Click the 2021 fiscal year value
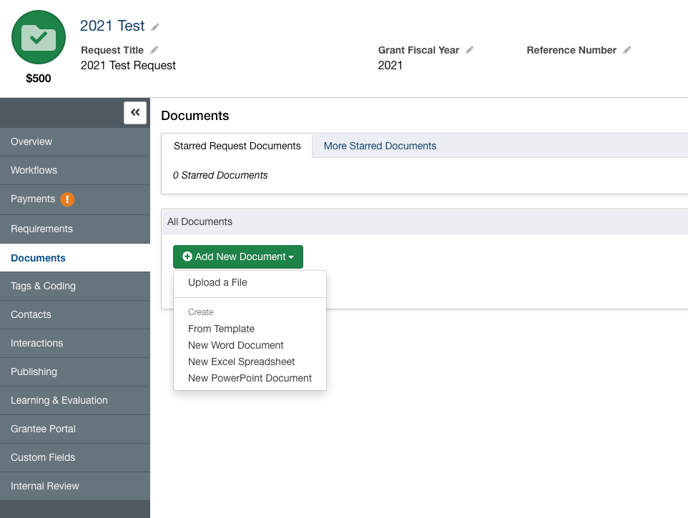This screenshot has height=518, width=688. pos(390,65)
